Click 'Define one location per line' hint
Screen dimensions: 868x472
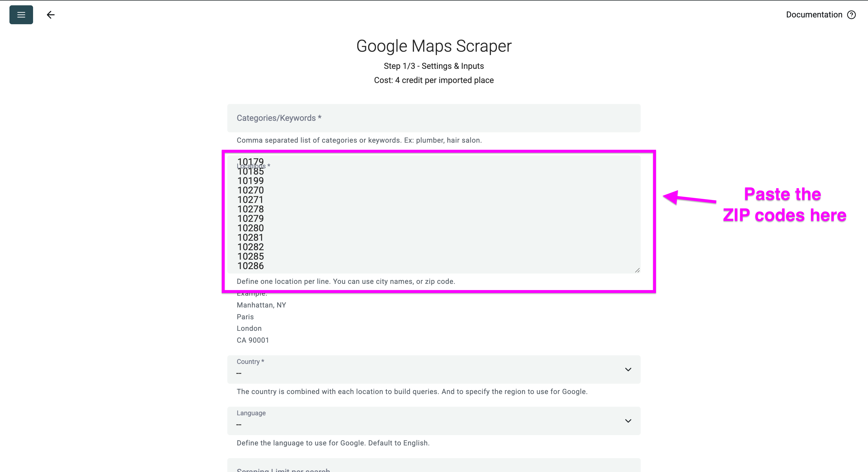coord(346,281)
